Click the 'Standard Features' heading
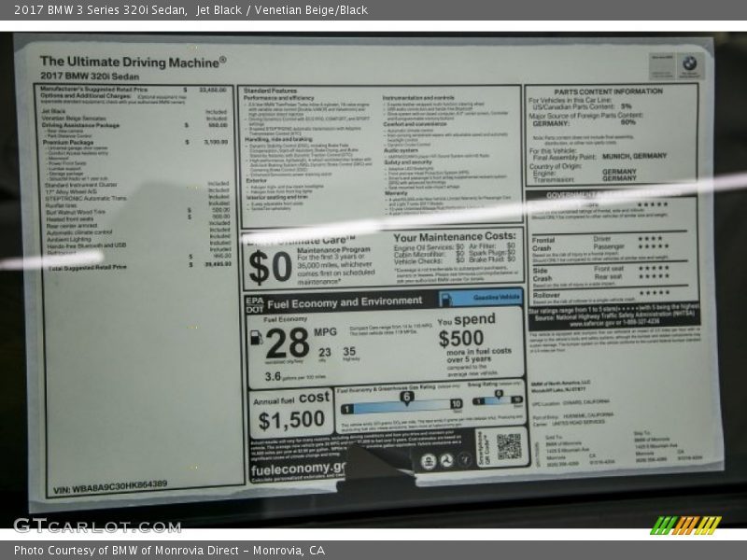Image resolution: width=747 pixels, height=560 pixels. pos(270,91)
